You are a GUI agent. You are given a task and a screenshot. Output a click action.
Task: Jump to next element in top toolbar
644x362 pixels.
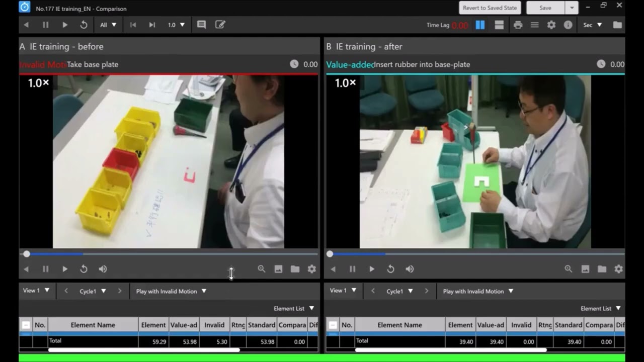click(152, 25)
